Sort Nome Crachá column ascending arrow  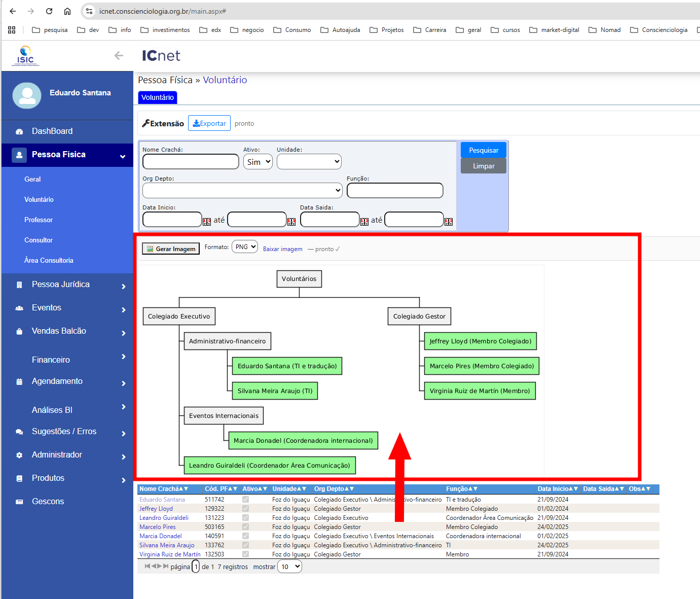(x=181, y=489)
